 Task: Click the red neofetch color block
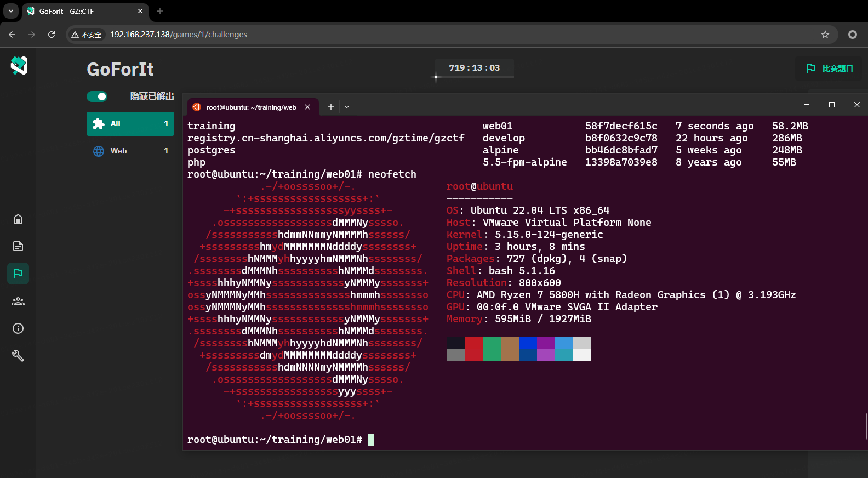pos(473,349)
